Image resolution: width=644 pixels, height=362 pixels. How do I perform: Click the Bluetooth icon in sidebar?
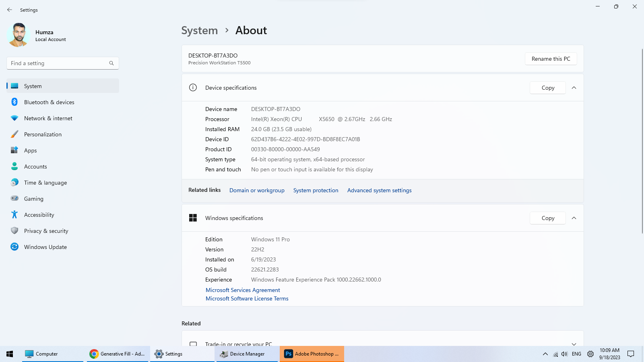click(14, 102)
